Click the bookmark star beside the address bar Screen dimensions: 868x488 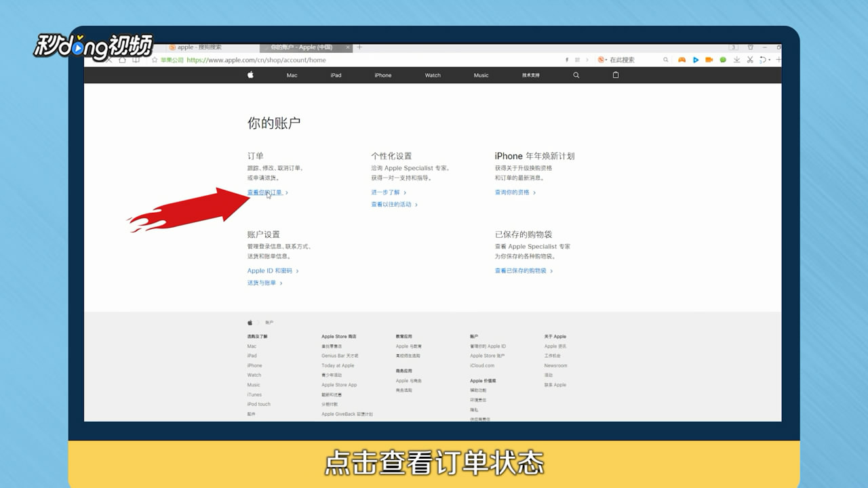coord(155,60)
